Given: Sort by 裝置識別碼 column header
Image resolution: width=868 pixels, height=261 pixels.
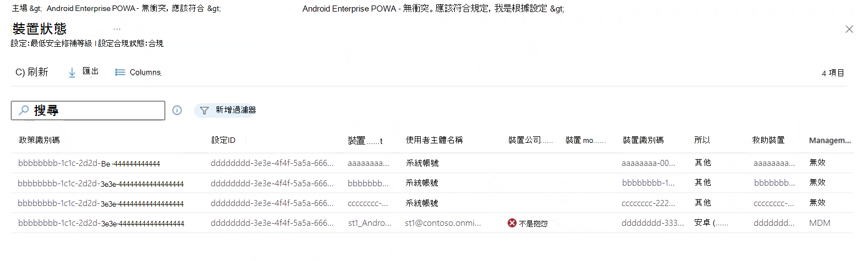Looking at the screenshot, I should coord(643,140).
